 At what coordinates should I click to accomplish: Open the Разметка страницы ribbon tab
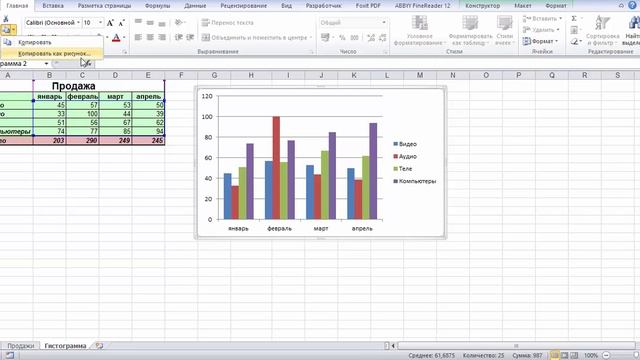[104, 6]
